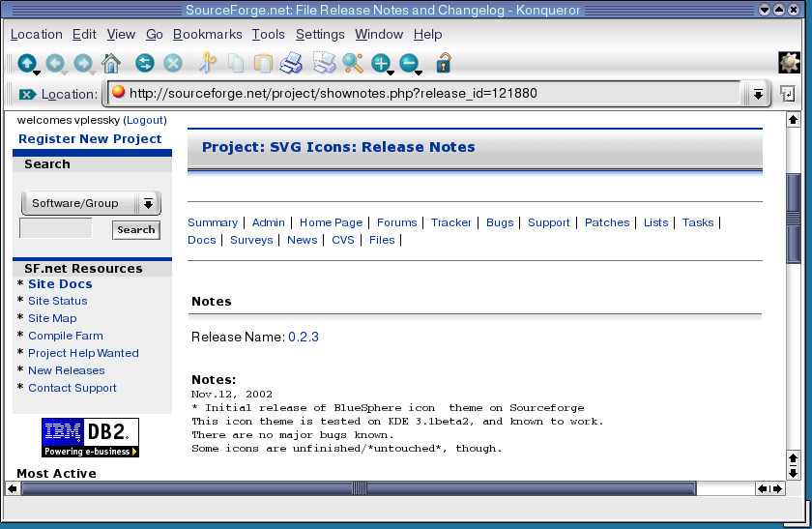Open the Site Status link
Image resolution: width=812 pixels, height=529 pixels.
coord(57,301)
